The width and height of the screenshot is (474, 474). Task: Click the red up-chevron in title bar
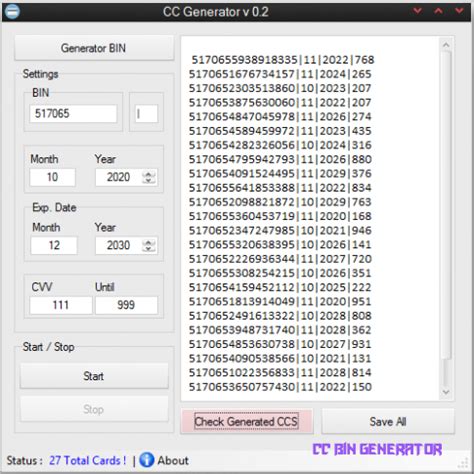tap(438, 11)
